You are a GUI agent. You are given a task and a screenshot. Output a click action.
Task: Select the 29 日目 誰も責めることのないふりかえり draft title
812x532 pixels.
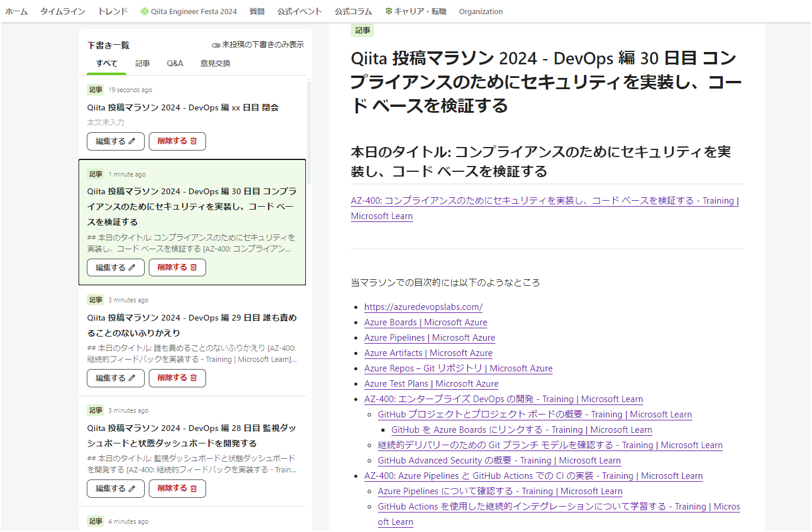coord(192,325)
